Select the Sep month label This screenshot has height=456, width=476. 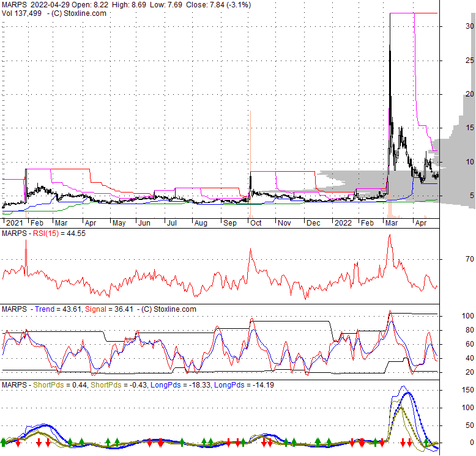230,223
